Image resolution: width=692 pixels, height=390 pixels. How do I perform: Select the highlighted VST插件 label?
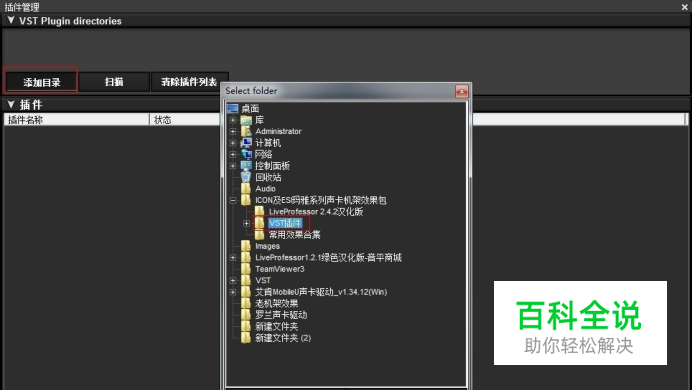click(x=286, y=223)
